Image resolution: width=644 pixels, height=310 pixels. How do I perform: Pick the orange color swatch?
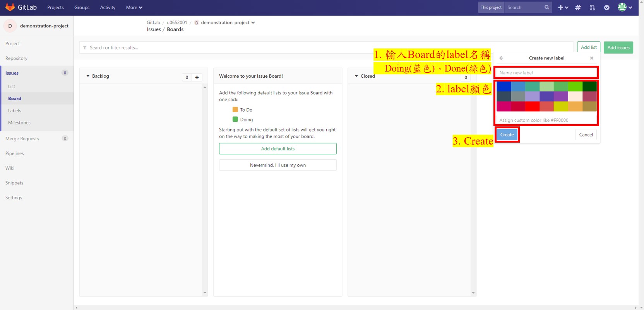[x=575, y=106]
